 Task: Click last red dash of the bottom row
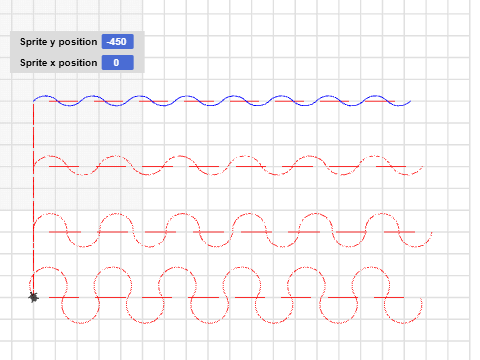click(389, 297)
